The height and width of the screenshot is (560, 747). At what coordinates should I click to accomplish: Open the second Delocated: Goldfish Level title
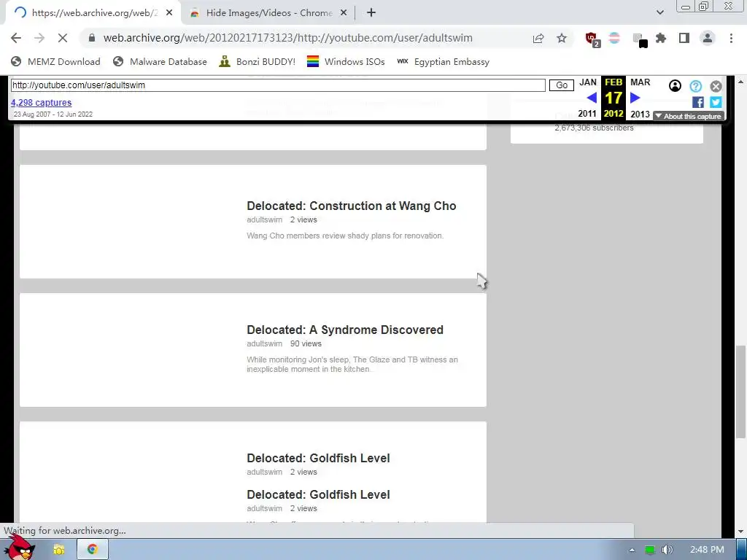click(318, 495)
